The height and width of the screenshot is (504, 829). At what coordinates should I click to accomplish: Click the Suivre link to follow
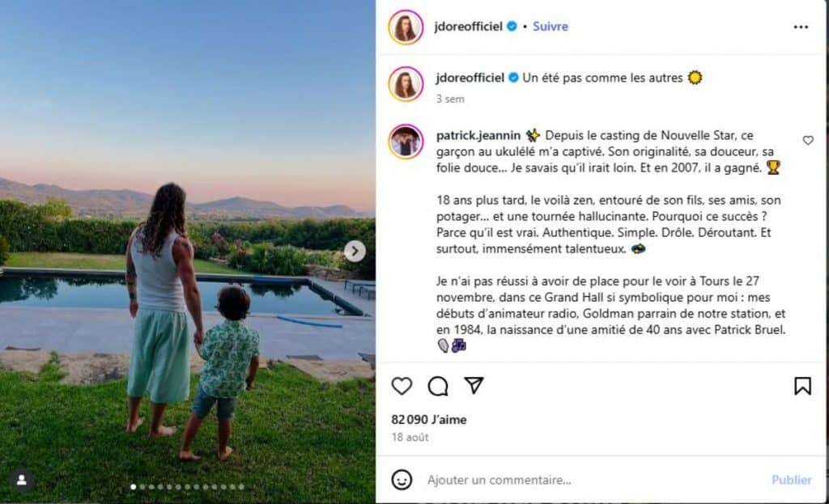pyautogui.click(x=550, y=26)
